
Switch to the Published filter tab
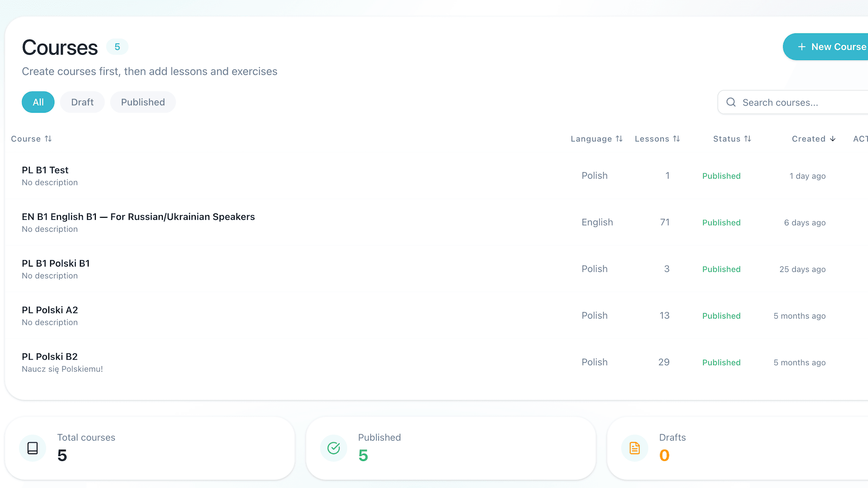click(x=143, y=102)
